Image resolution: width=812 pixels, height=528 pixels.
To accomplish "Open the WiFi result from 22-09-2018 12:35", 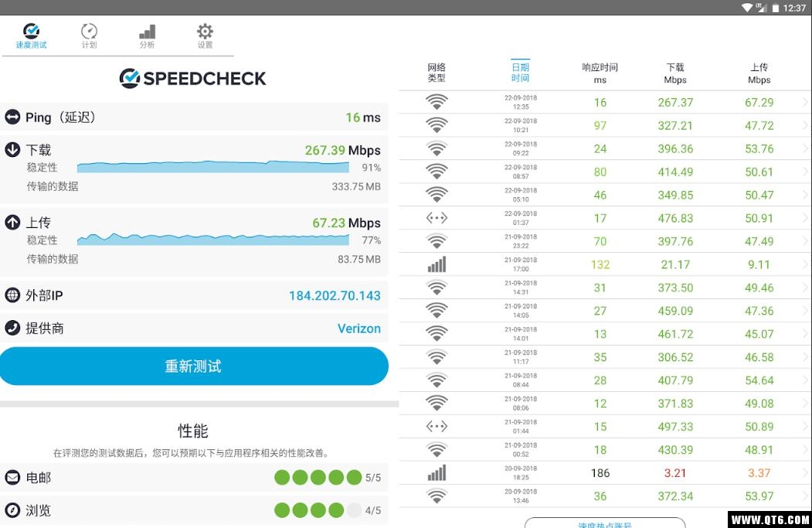I will click(x=604, y=102).
